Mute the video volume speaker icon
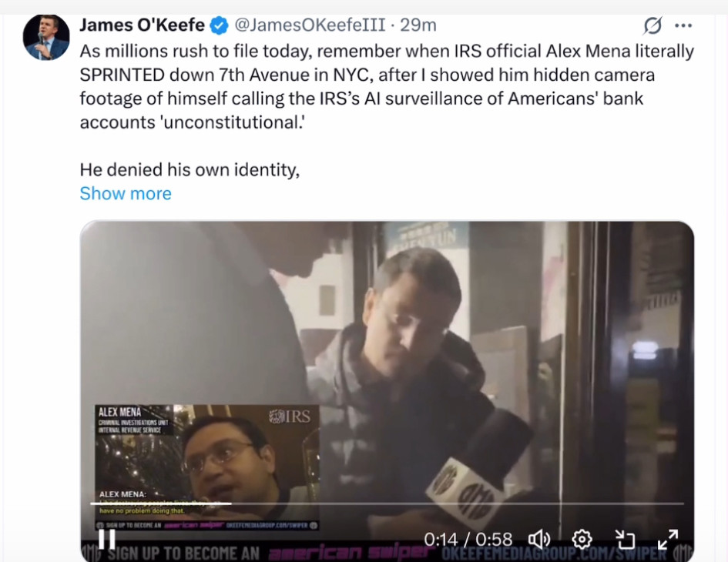728x562 pixels. [x=539, y=539]
